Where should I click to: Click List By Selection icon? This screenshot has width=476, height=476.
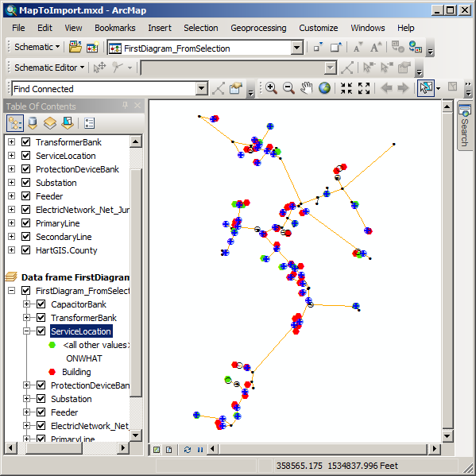coord(68,123)
